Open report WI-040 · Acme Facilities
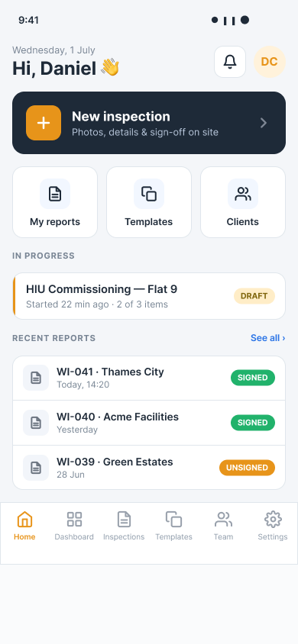Image resolution: width=298 pixels, height=644 pixels. click(149, 423)
